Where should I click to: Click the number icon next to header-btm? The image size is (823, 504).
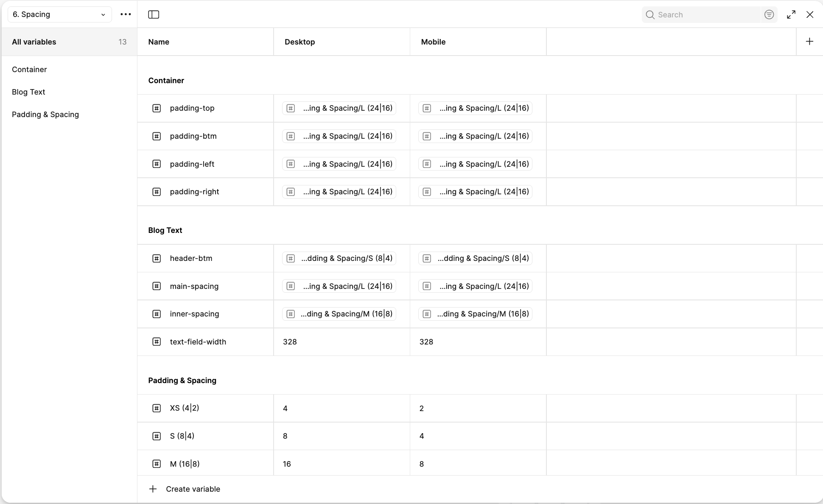click(157, 258)
